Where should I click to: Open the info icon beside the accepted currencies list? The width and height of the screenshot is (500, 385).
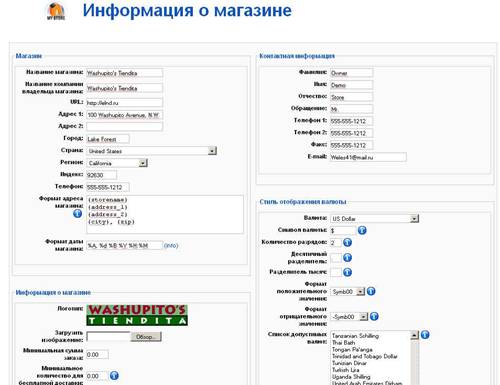tap(425, 335)
